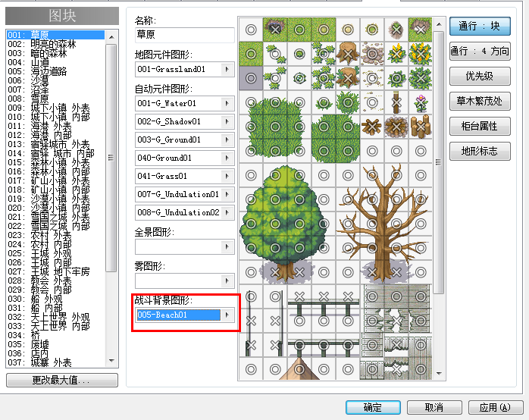Click the 取消 cancel button
Image resolution: width=529 pixels, height=420 pixels.
click(434, 408)
